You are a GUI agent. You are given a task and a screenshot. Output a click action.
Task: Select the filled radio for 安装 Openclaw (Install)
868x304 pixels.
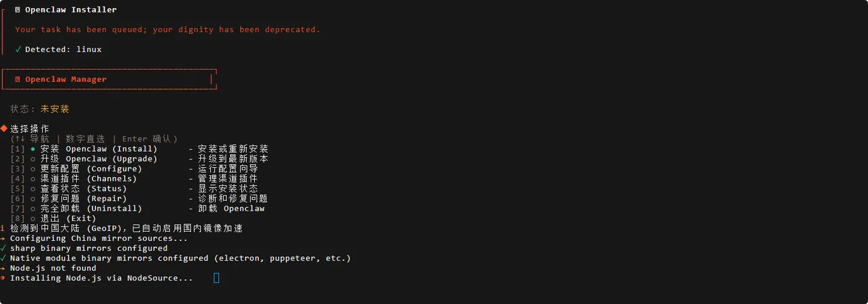pos(33,149)
